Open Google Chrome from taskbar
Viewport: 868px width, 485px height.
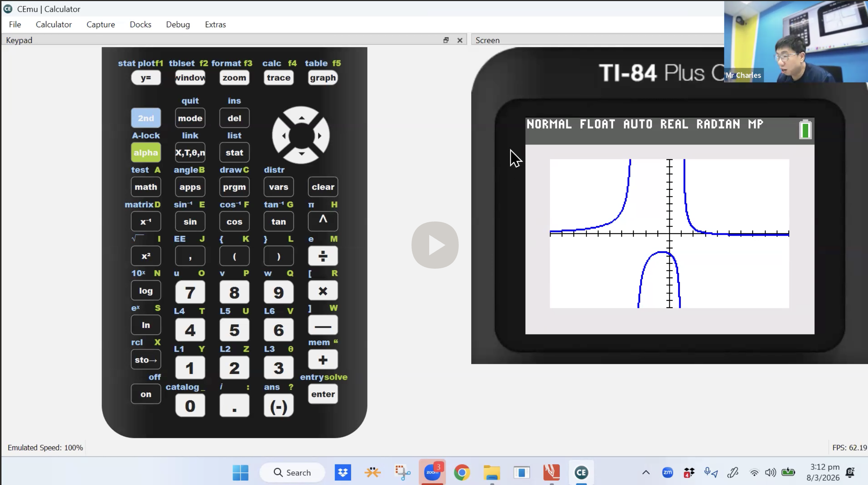click(x=462, y=472)
